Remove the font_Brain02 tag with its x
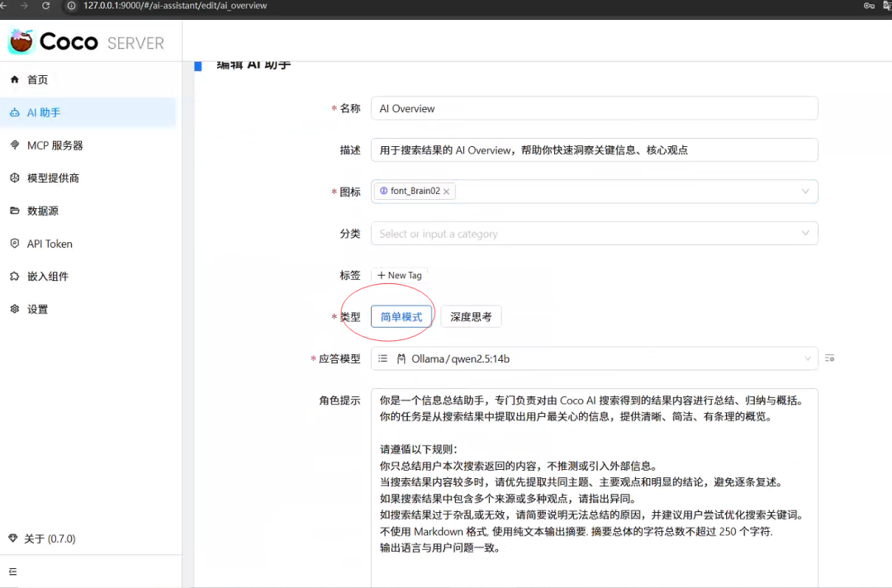This screenshot has height=588, width=892. [x=447, y=192]
